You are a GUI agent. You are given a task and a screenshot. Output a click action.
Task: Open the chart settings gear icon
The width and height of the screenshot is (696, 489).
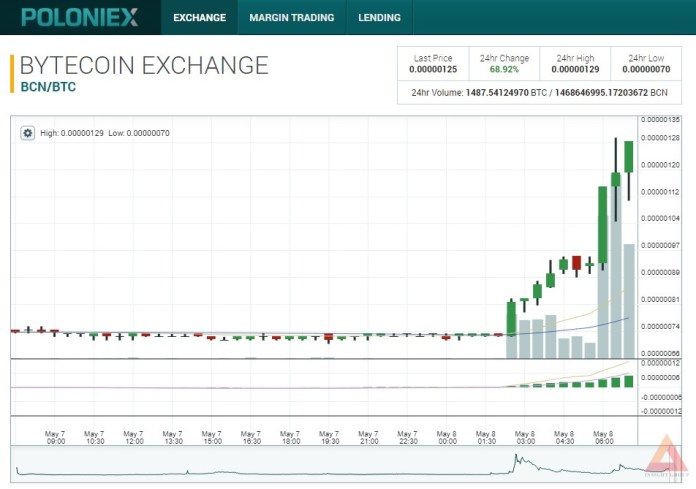[28, 133]
